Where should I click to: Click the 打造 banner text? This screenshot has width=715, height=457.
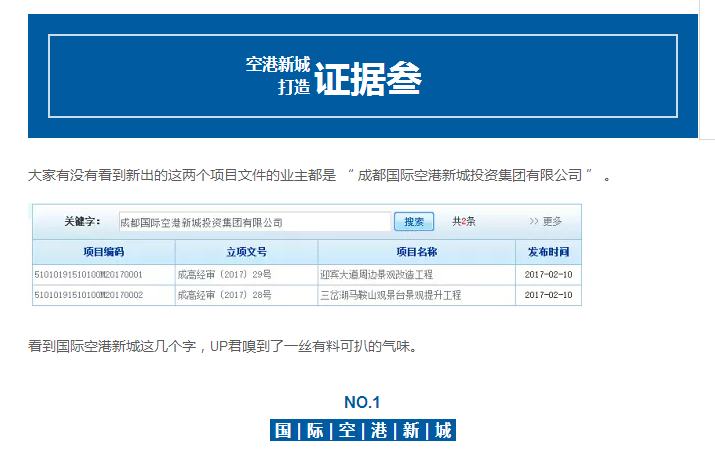point(294,87)
